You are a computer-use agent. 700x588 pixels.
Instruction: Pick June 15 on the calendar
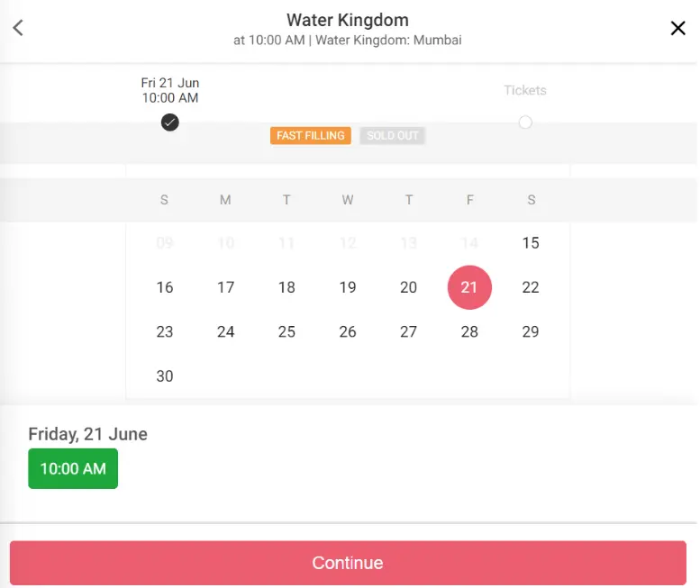pos(531,243)
